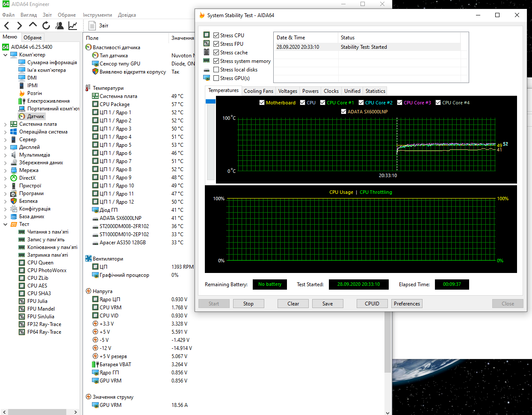This screenshot has height=415, width=532.
Task: Open the Файл menu
Action: pos(8,15)
